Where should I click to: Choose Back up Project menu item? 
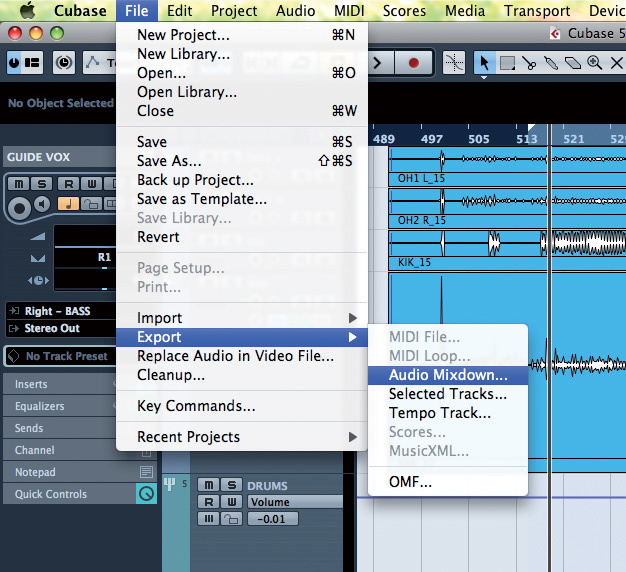242,180
